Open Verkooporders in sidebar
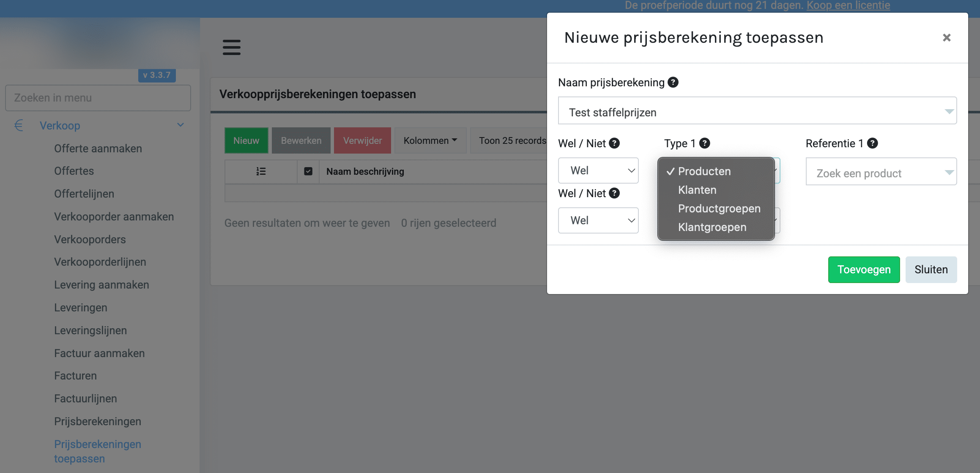 pyautogui.click(x=90, y=239)
